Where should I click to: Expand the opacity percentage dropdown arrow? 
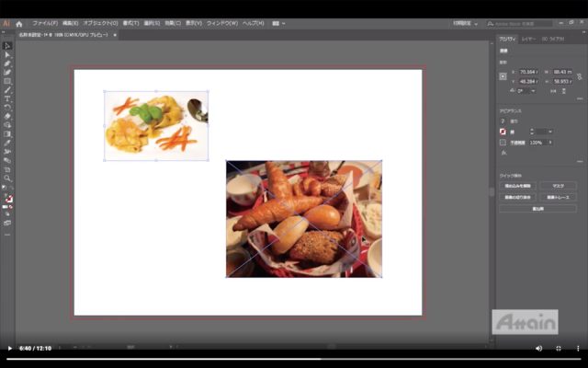tap(550, 143)
